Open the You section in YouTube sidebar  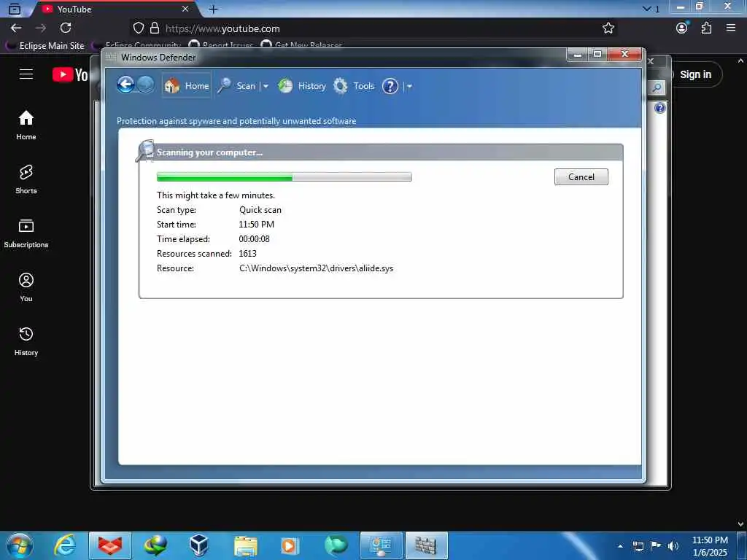(x=26, y=287)
